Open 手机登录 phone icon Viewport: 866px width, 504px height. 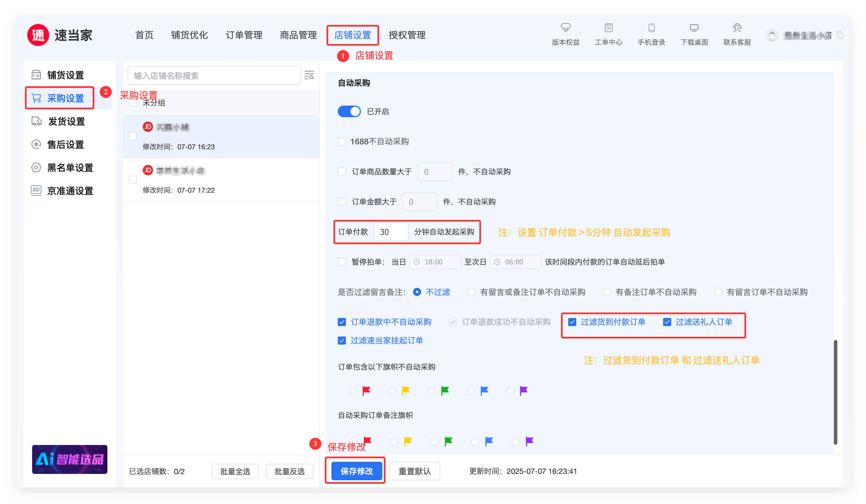coord(651,28)
